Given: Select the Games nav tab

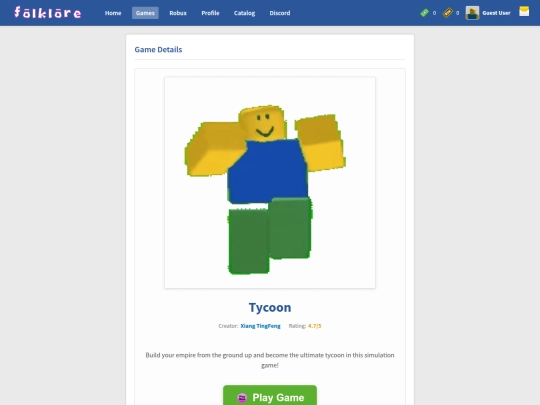Looking at the screenshot, I should point(145,13).
